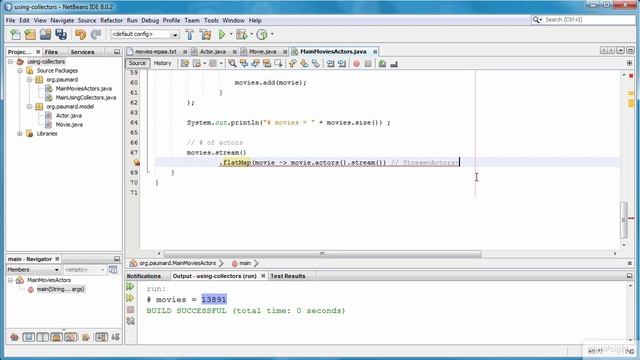Screen dimensions: 640x360
Task: Run project with green play icon
Action: tap(222, 35)
